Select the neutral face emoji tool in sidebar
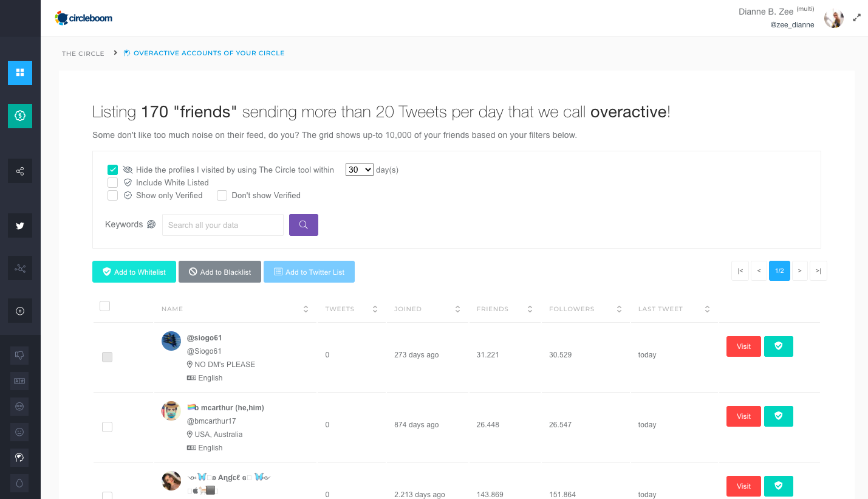Viewport: 868px width, 499px height. 20,432
